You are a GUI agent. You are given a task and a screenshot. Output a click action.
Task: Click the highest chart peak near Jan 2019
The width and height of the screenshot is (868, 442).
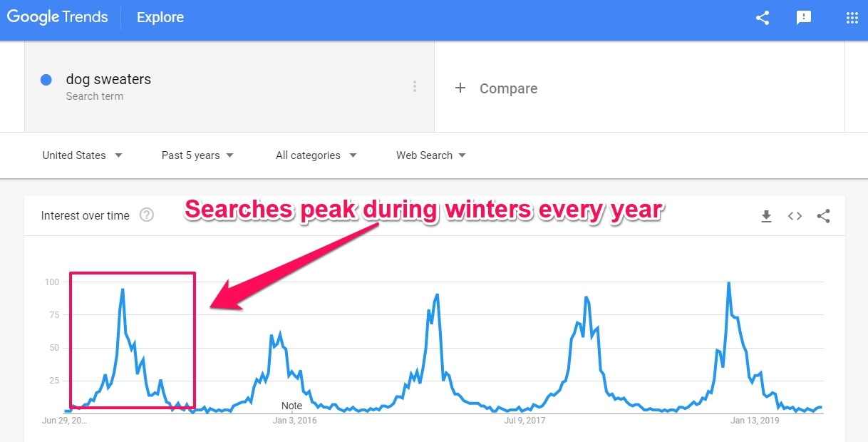(x=728, y=283)
